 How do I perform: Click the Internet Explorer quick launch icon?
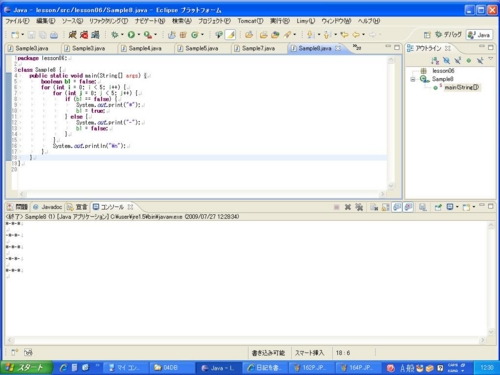(63, 368)
